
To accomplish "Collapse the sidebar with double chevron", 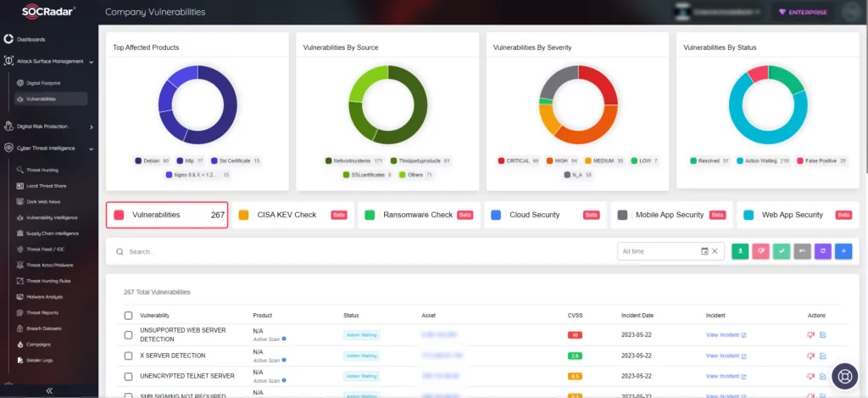I will coord(49,391).
